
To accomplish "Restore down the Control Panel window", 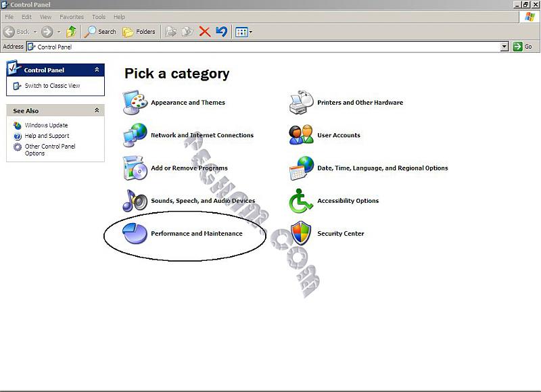I will [526, 5].
